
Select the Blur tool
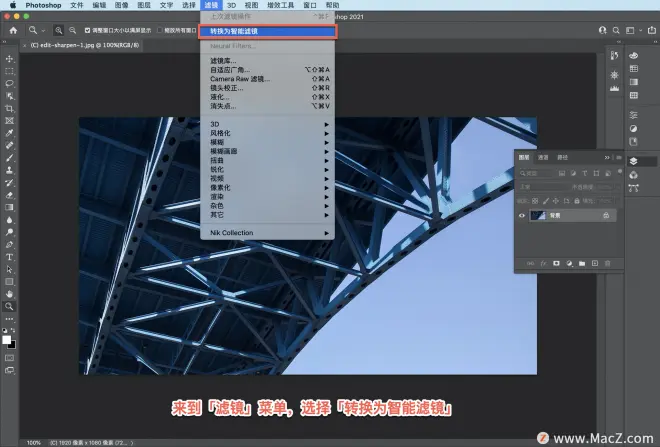click(x=9, y=220)
